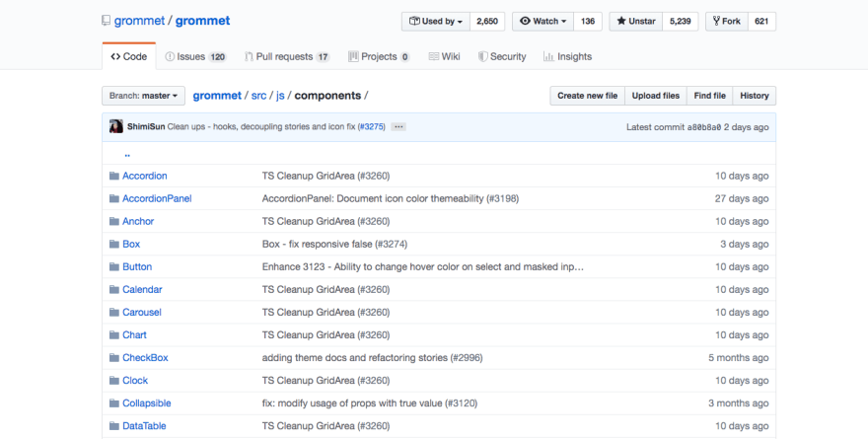This screenshot has height=439, width=868.
Task: Click the Find file button
Action: (709, 96)
